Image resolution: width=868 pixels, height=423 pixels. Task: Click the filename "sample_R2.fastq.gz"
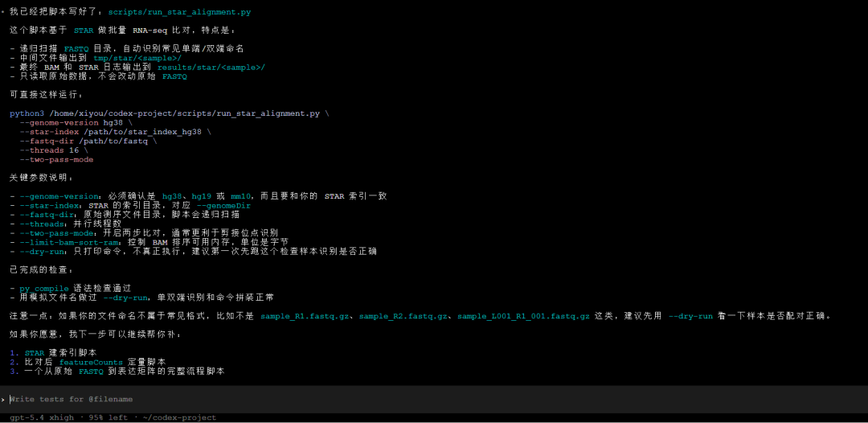(x=403, y=315)
